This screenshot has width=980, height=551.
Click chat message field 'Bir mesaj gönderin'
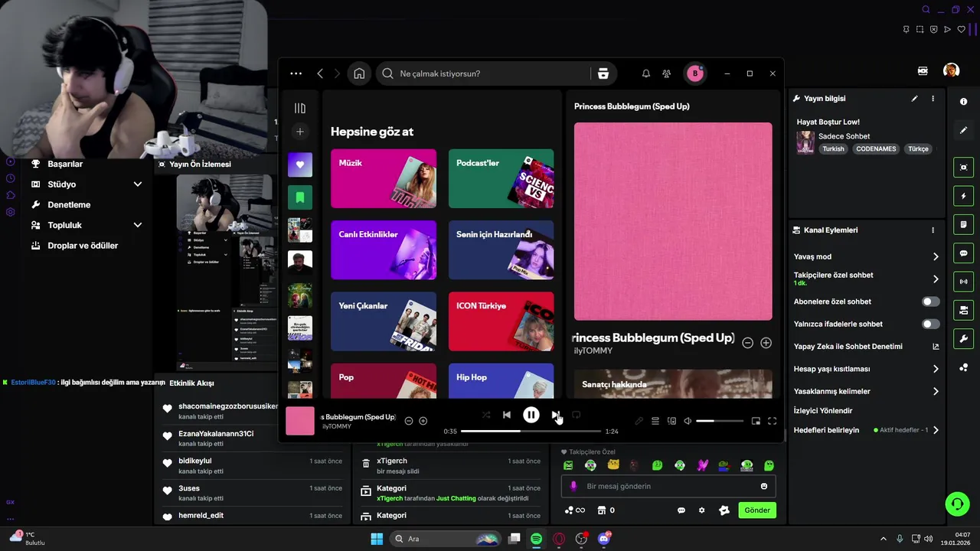(668, 486)
